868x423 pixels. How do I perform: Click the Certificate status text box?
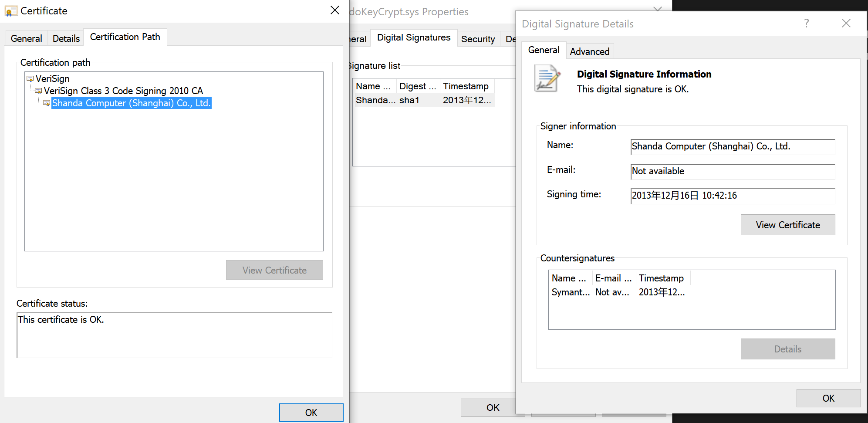coord(174,335)
